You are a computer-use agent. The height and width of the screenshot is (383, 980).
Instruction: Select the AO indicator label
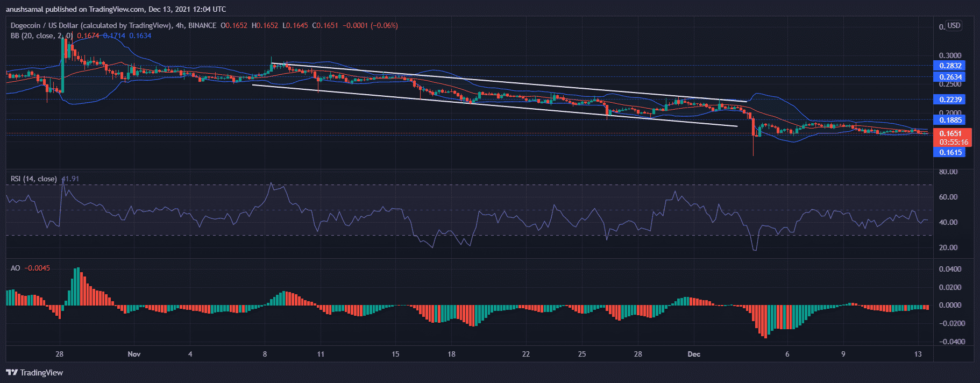click(x=15, y=268)
